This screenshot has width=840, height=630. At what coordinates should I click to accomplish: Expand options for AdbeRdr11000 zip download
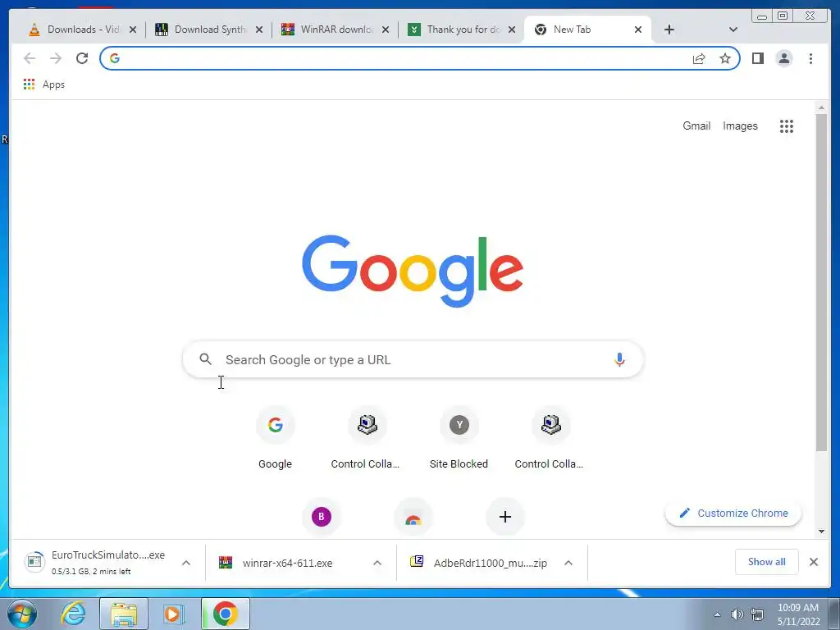(x=568, y=563)
